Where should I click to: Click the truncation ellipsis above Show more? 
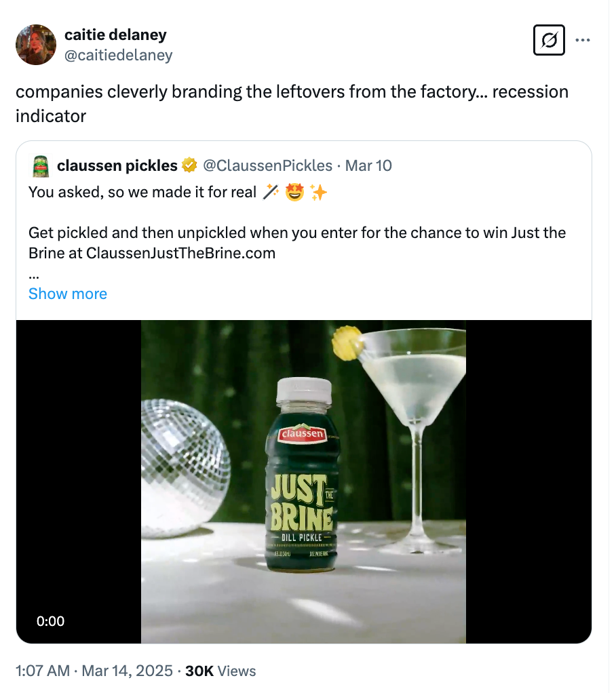[34, 276]
